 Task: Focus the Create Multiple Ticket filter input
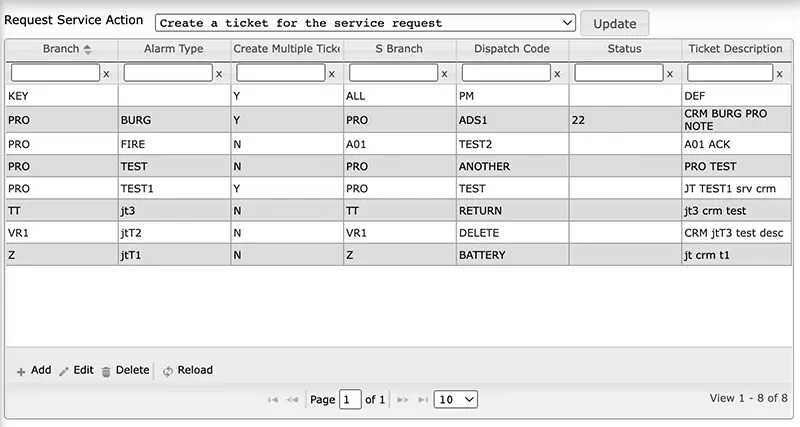coord(281,73)
